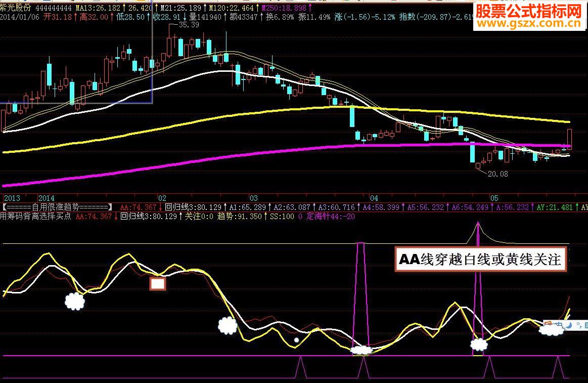
Task: Click the AY:21.481 indicator value
Action: coord(555,207)
